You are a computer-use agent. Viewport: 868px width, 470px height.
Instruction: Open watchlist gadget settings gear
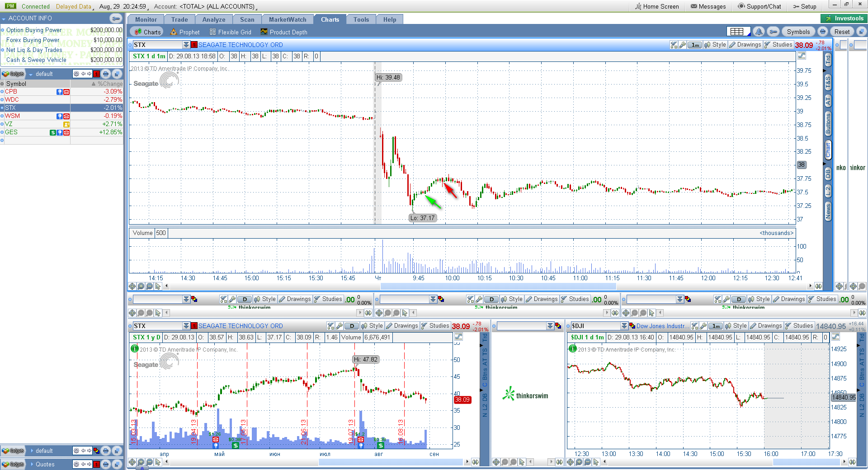point(76,74)
